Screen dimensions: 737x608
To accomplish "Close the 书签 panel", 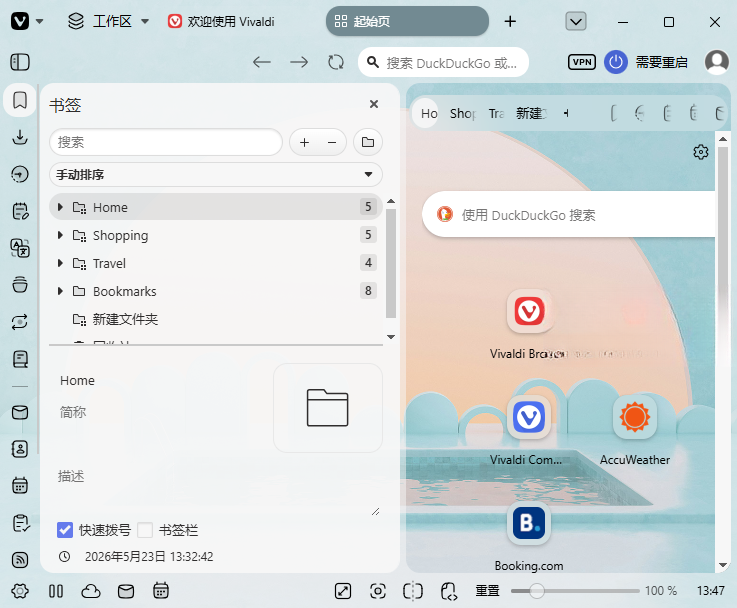I will pyautogui.click(x=374, y=104).
